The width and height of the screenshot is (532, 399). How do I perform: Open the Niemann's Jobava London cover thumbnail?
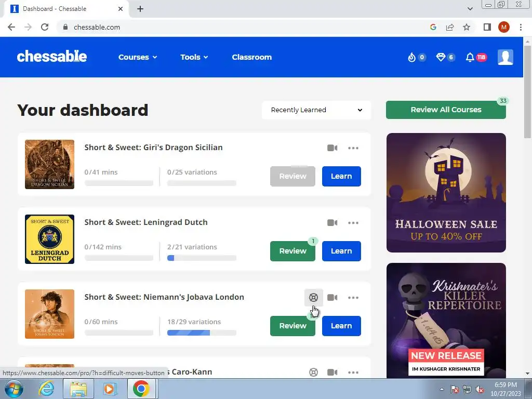click(x=49, y=314)
